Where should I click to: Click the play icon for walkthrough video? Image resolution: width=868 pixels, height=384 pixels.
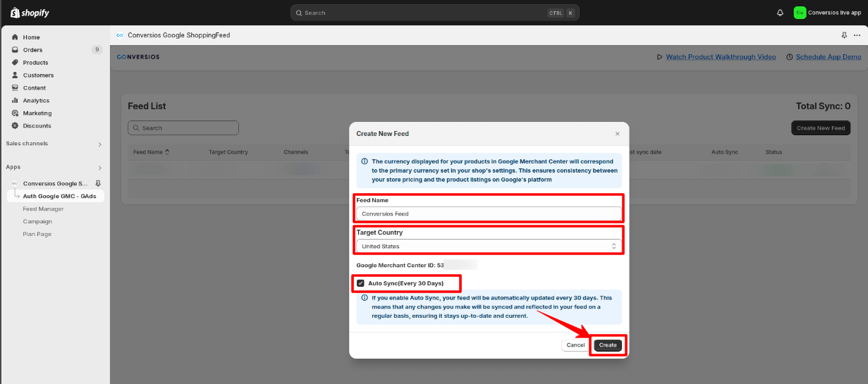point(659,57)
